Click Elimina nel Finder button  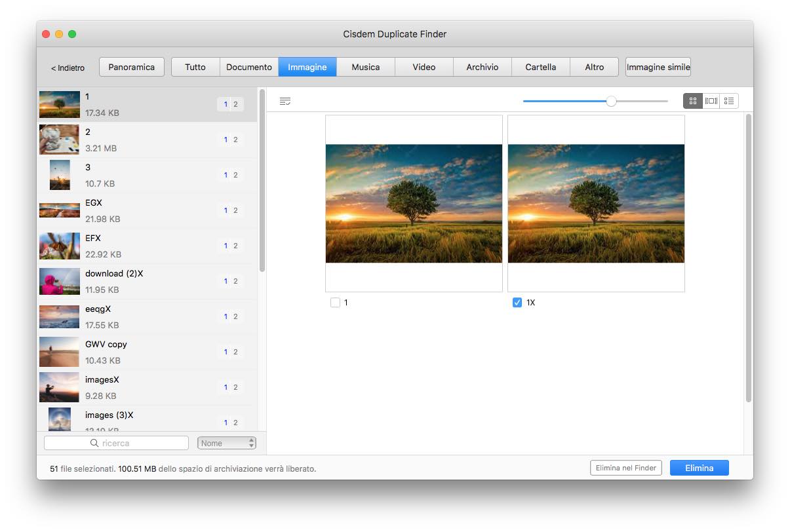tap(625, 468)
